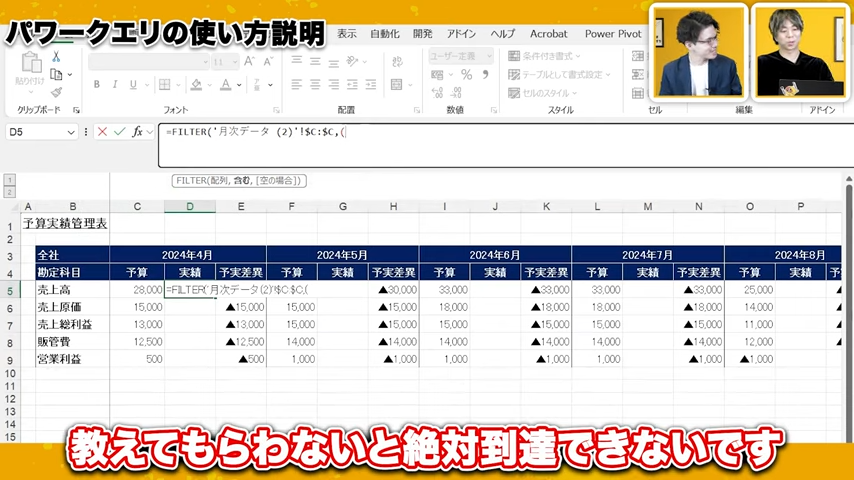The height and width of the screenshot is (480, 854).
Task: Click the 売上高 cell in row 5
Action: click(72, 290)
